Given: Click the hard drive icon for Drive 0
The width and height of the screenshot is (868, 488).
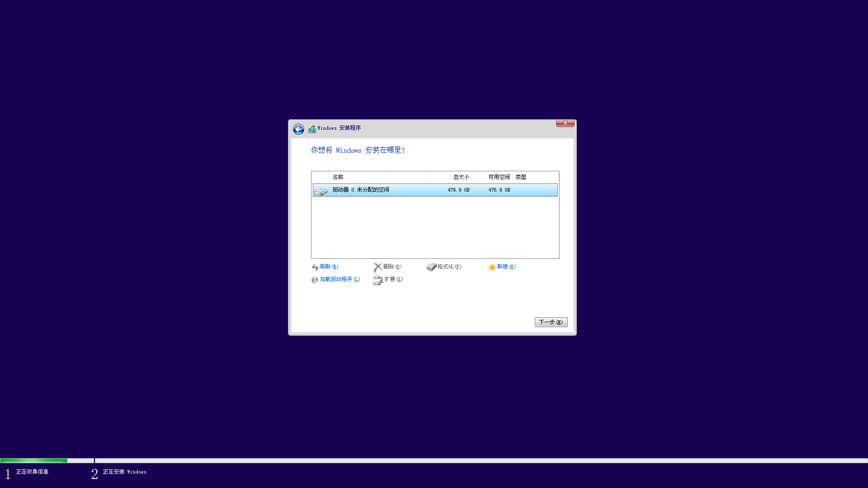Looking at the screenshot, I should 321,192.
